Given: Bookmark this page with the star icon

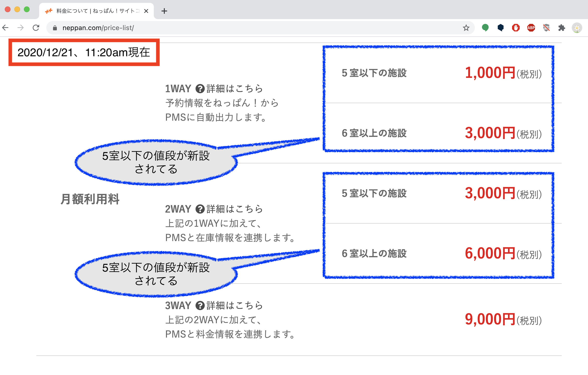Looking at the screenshot, I should (x=466, y=28).
